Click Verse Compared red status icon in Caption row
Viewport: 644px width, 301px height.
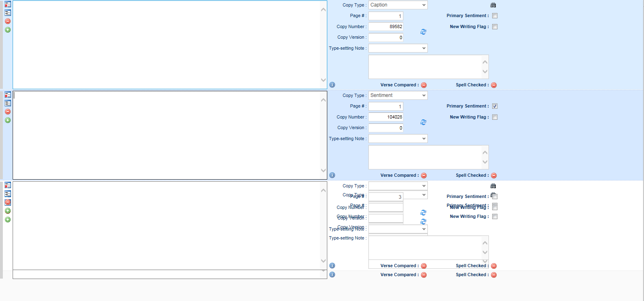tap(424, 85)
